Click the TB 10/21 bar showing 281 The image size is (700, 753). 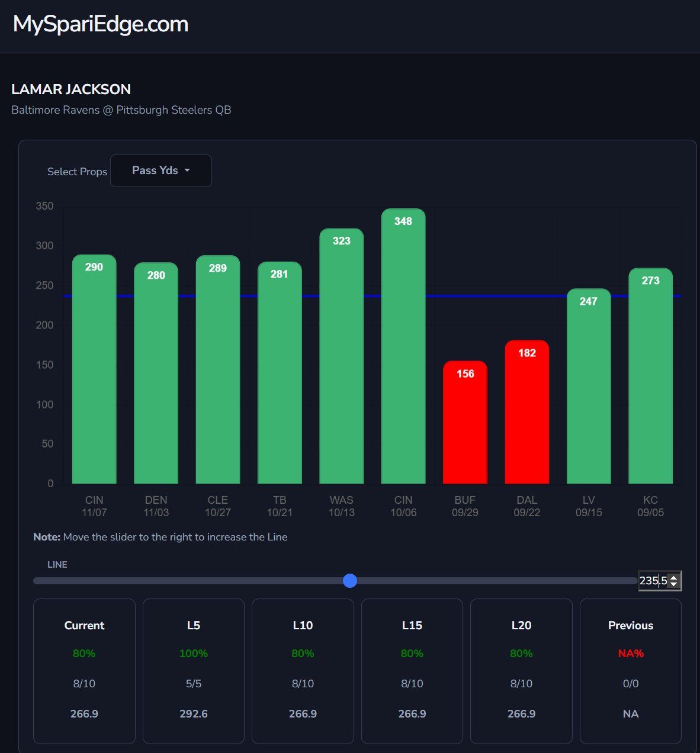tap(280, 373)
